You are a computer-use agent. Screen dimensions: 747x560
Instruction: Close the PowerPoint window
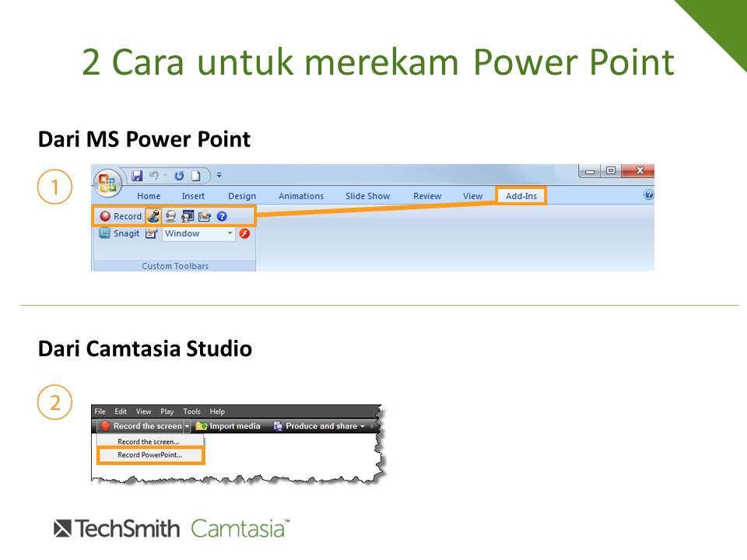coord(640,170)
